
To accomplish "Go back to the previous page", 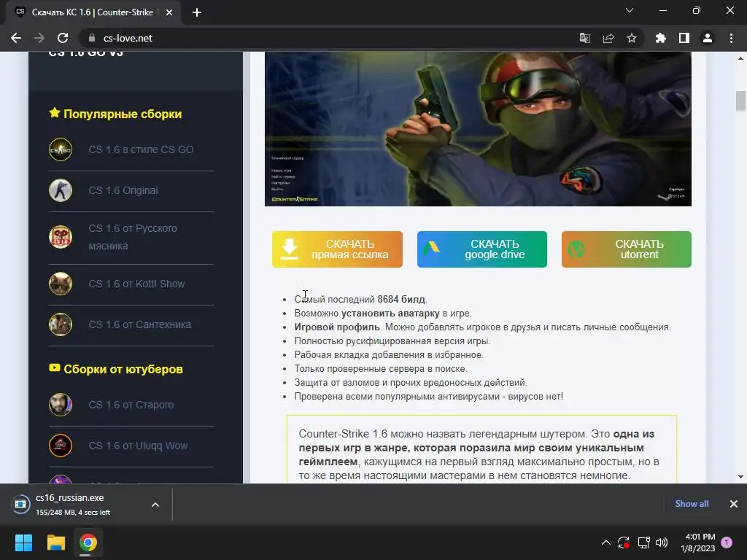I will (16, 38).
